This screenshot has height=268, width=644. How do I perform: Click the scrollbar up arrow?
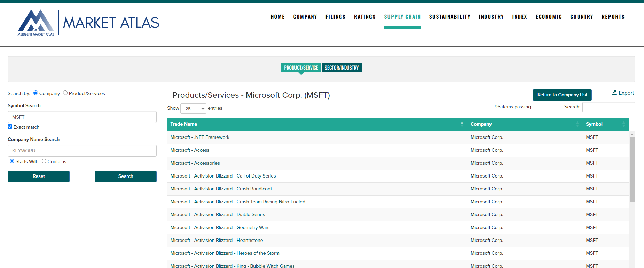(632, 134)
